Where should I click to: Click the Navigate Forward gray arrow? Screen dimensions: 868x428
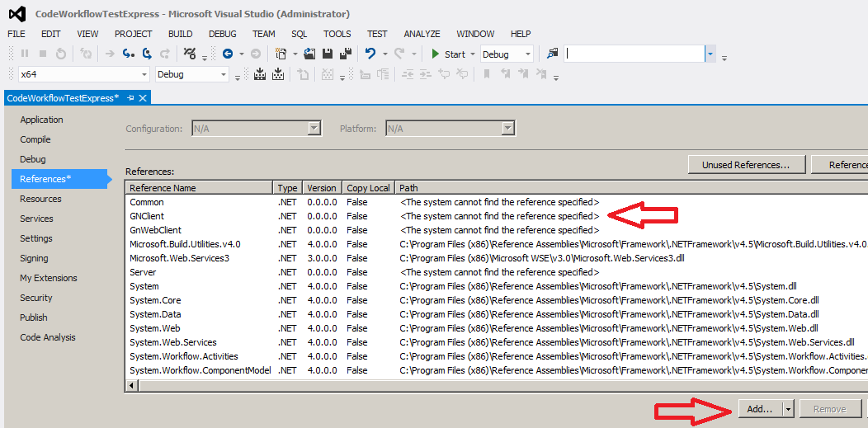point(255,54)
